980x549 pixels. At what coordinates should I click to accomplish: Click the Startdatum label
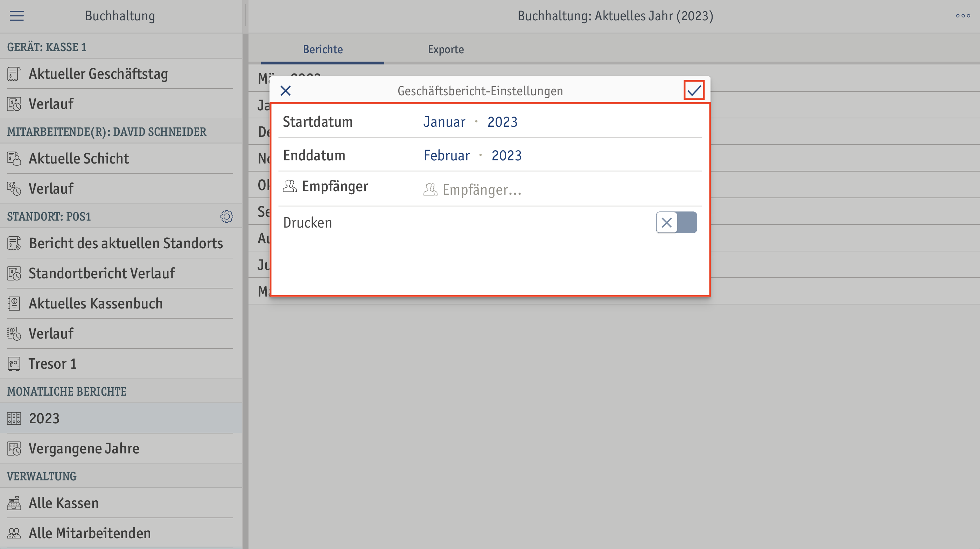tap(318, 122)
